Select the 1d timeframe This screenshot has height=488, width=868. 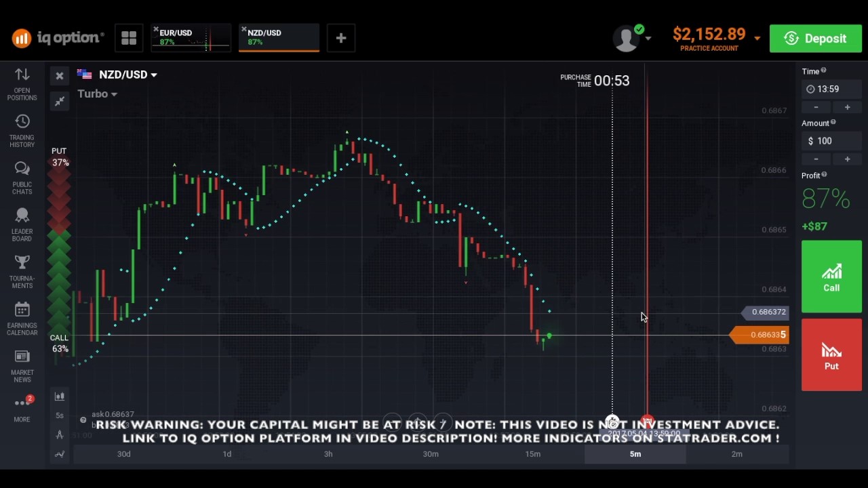click(x=226, y=454)
